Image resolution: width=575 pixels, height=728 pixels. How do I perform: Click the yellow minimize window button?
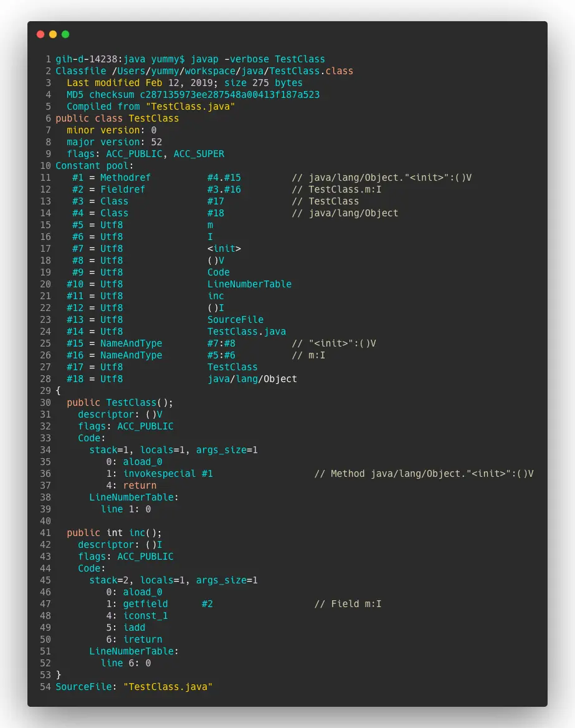coord(53,34)
